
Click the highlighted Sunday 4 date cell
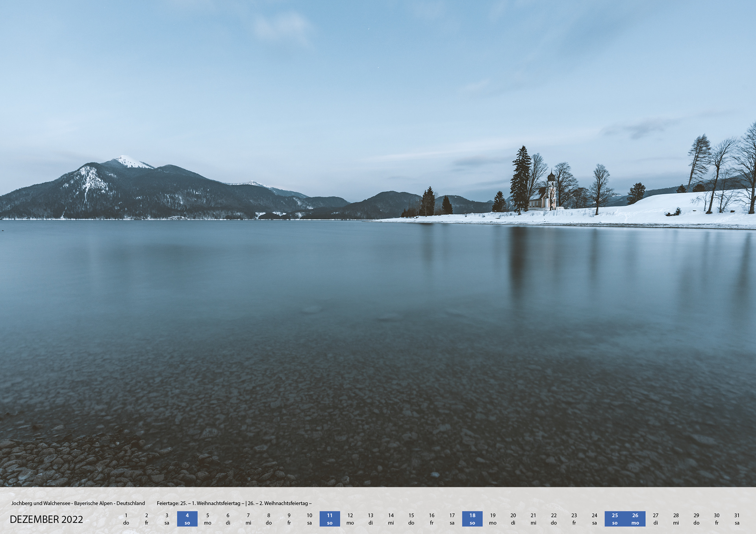click(x=187, y=519)
